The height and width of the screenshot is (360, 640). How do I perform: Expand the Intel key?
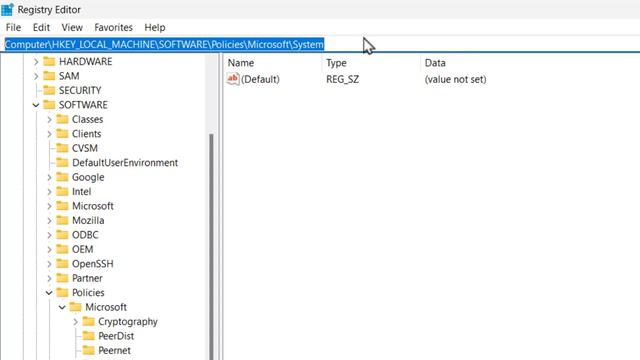point(49,191)
